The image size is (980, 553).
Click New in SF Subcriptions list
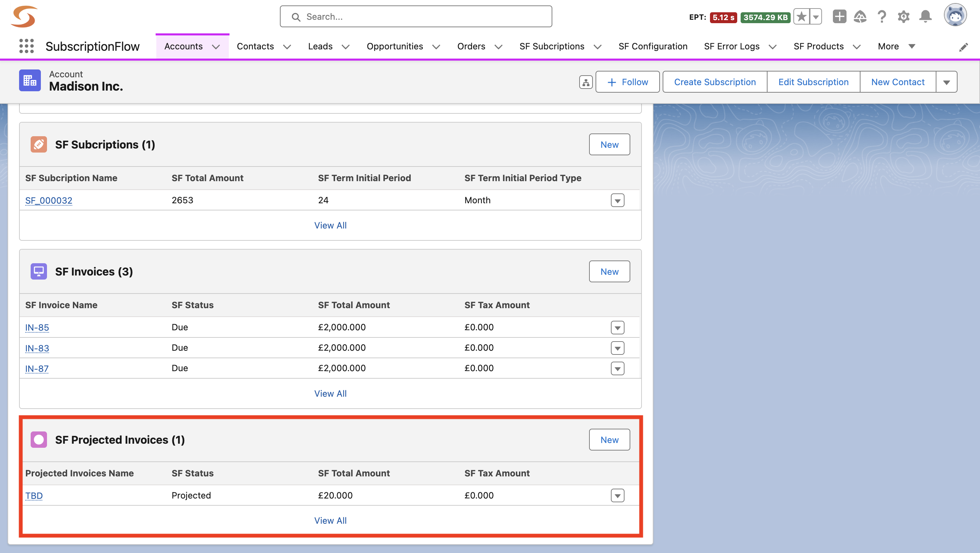610,144
